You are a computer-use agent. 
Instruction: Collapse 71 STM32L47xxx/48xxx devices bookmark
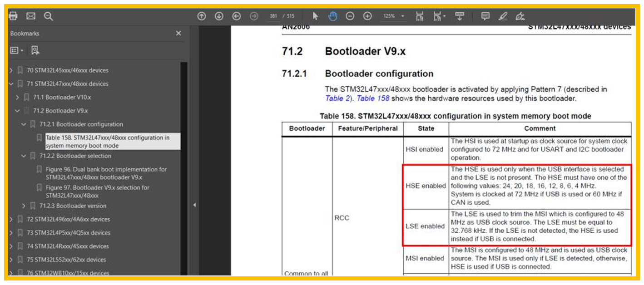pyautogui.click(x=11, y=84)
